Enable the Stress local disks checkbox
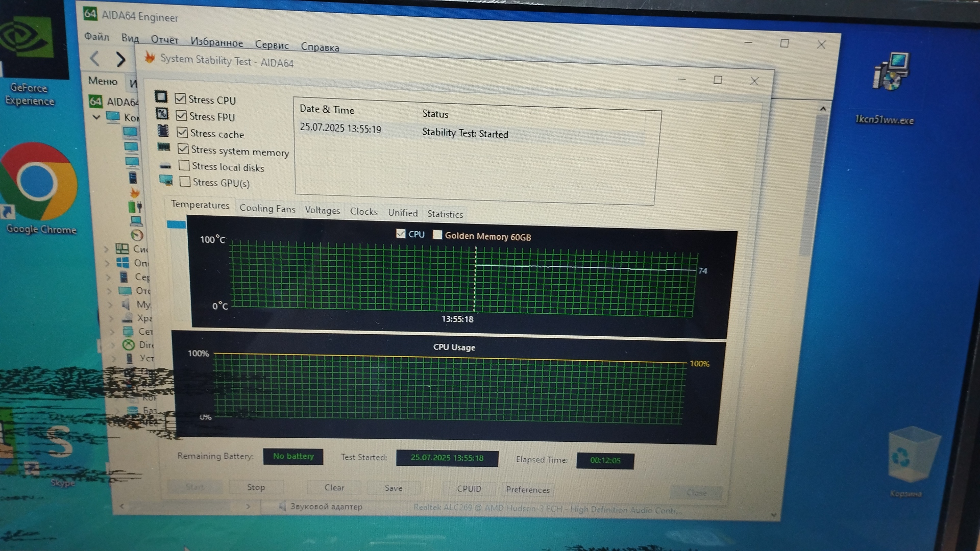Viewport: 980px width, 551px height. click(184, 165)
